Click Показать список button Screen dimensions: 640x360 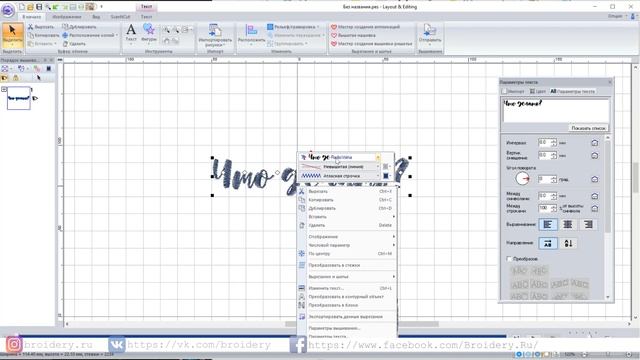click(x=588, y=128)
